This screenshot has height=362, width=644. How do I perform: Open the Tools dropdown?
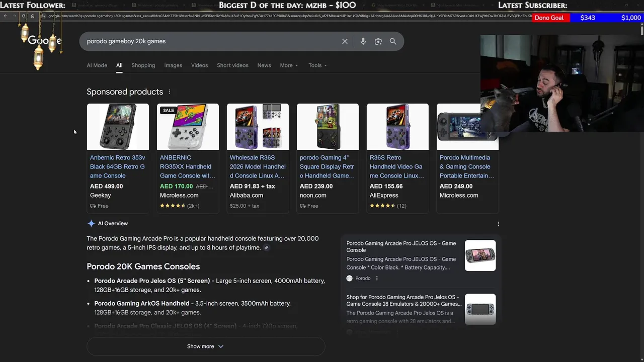click(317, 65)
